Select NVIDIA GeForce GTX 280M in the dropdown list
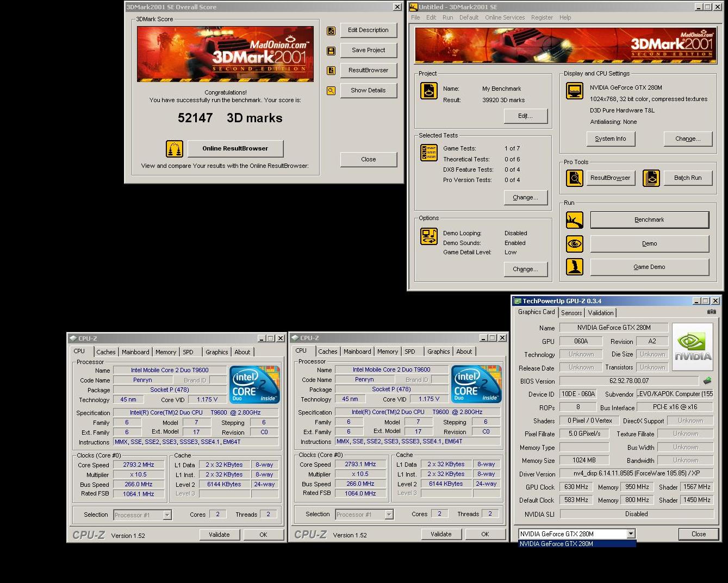The width and height of the screenshot is (728, 583). (x=577, y=544)
